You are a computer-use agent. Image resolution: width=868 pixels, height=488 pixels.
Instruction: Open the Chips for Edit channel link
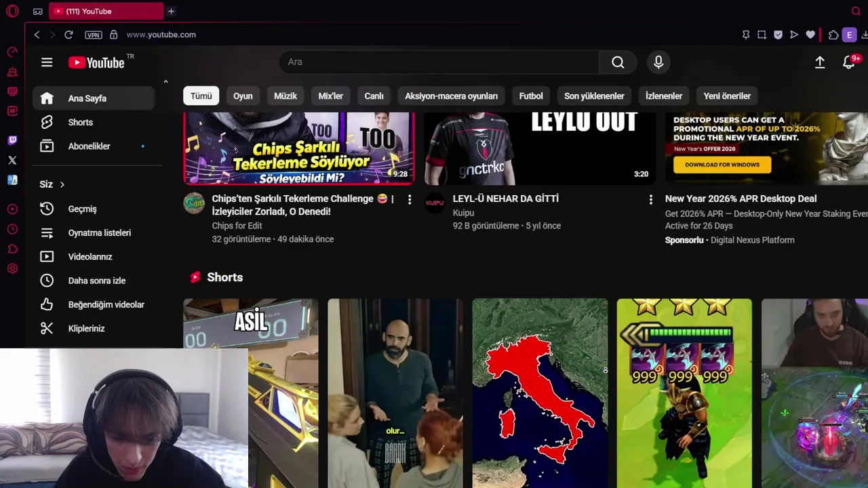pos(237,226)
